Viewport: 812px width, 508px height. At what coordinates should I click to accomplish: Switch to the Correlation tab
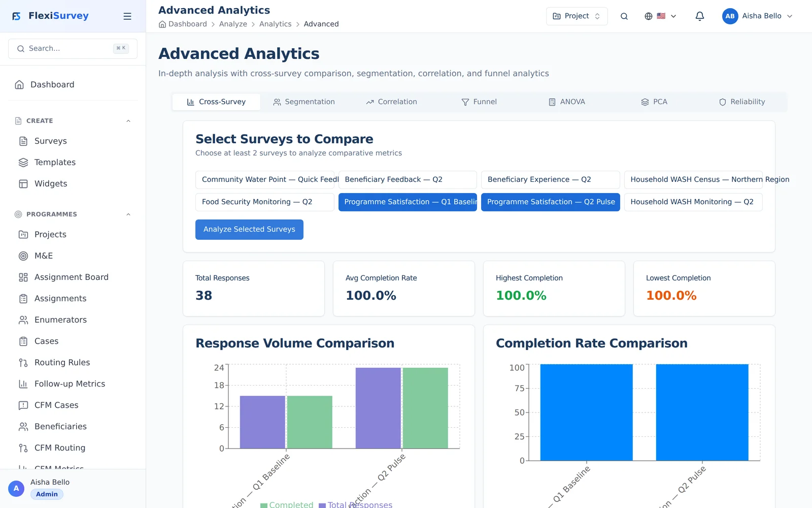(392, 102)
